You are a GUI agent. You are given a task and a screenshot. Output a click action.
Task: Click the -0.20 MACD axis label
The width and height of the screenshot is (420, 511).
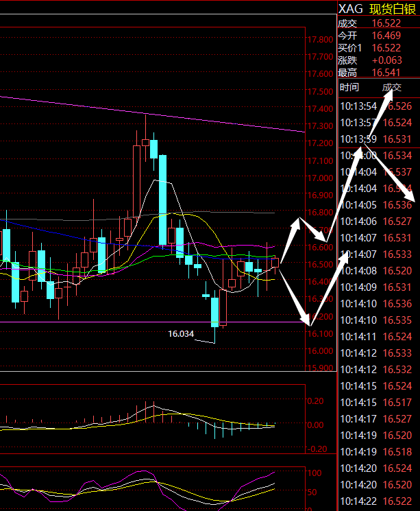tap(317, 449)
